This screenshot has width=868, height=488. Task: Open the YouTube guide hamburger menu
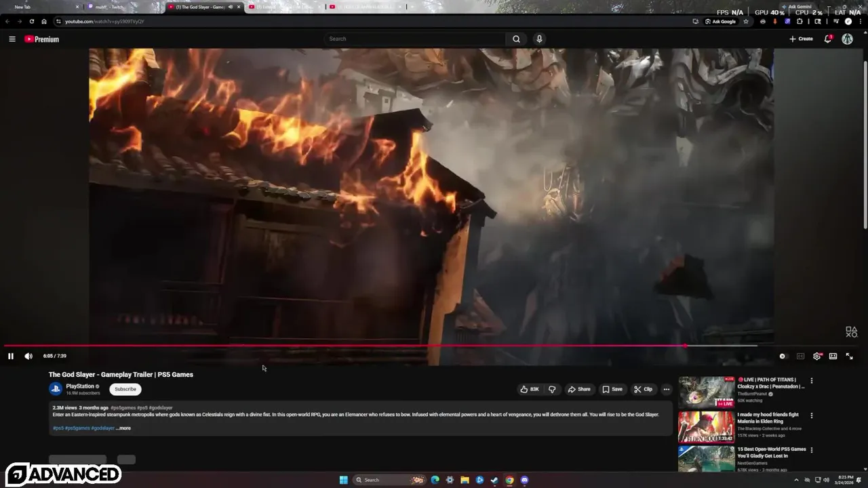click(12, 39)
